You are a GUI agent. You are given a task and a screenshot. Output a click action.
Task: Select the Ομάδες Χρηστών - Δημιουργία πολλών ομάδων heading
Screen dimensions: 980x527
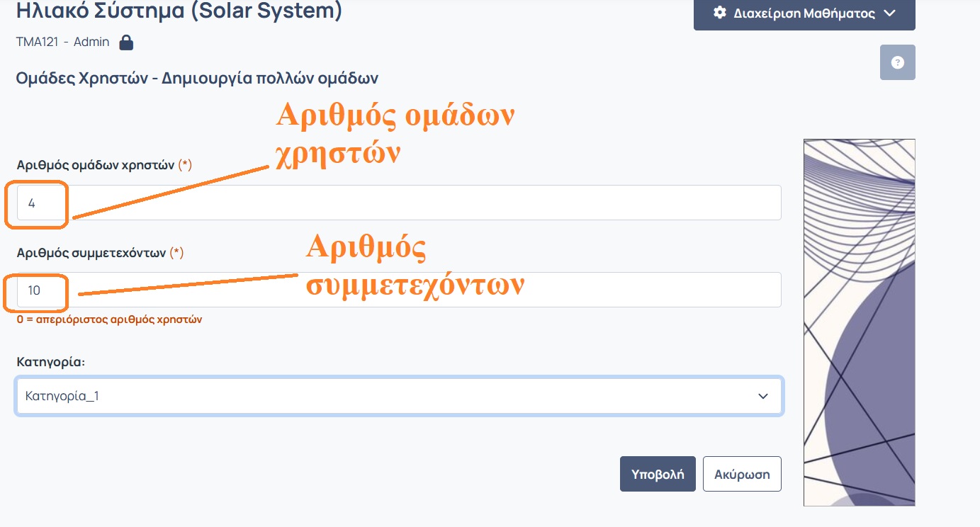click(197, 78)
